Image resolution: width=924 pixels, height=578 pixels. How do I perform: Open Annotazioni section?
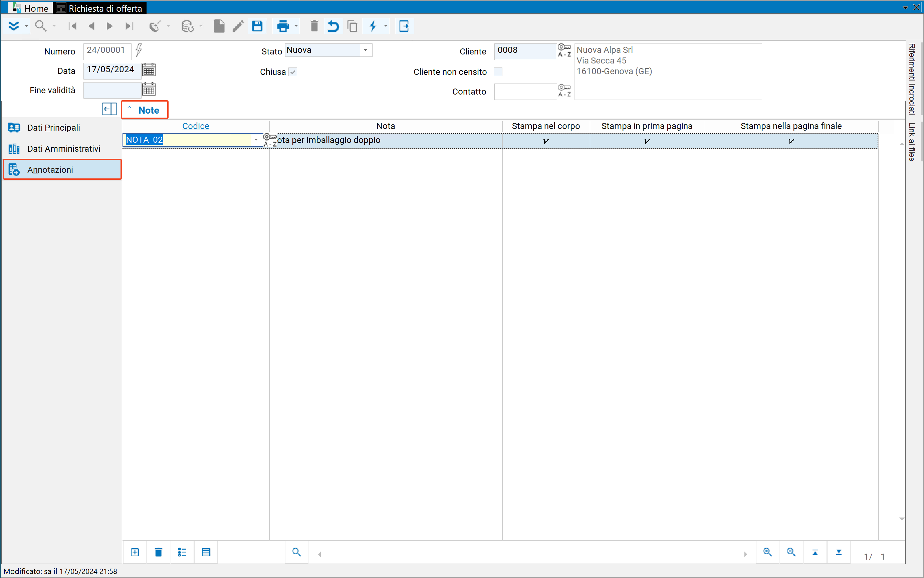coord(62,169)
